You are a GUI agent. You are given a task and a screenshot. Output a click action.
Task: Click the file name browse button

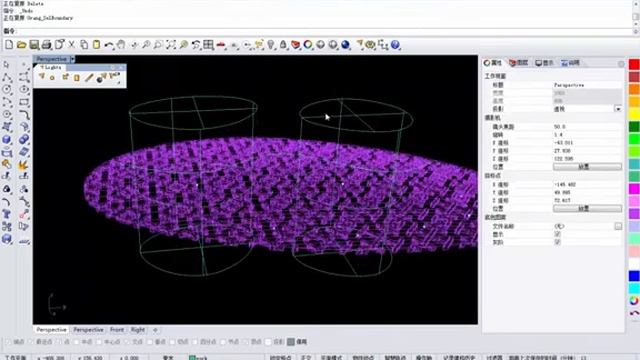(618, 226)
